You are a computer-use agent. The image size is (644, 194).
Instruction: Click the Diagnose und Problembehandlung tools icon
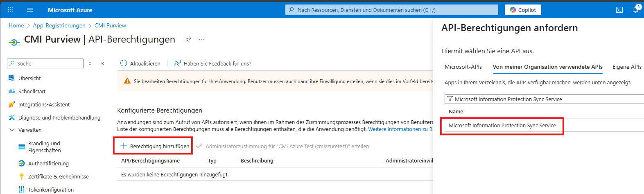(x=11, y=117)
